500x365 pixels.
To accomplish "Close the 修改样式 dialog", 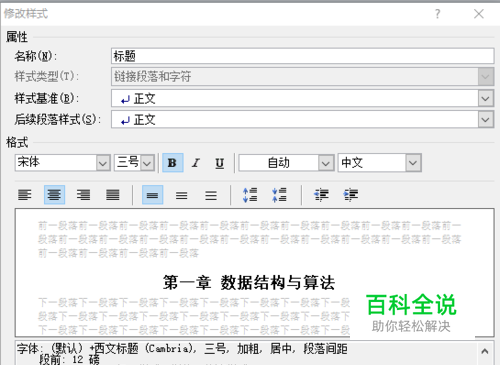I will click(479, 14).
